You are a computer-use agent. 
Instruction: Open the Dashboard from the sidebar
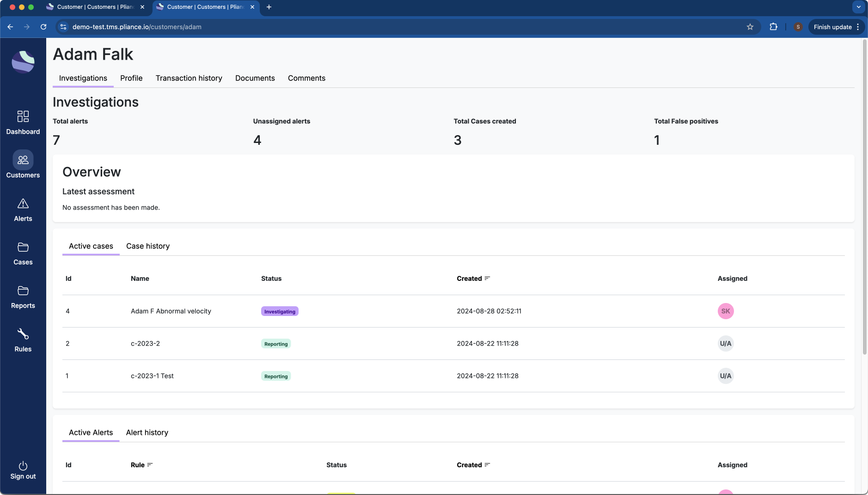(23, 122)
